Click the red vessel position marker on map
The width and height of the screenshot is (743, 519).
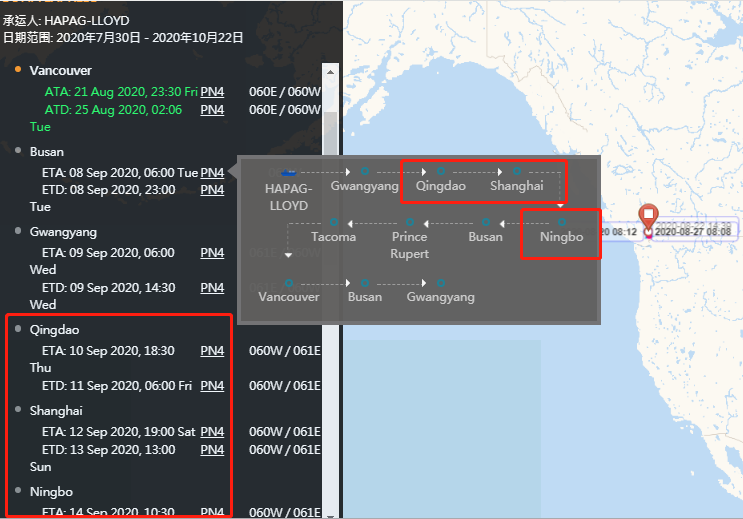point(649,217)
